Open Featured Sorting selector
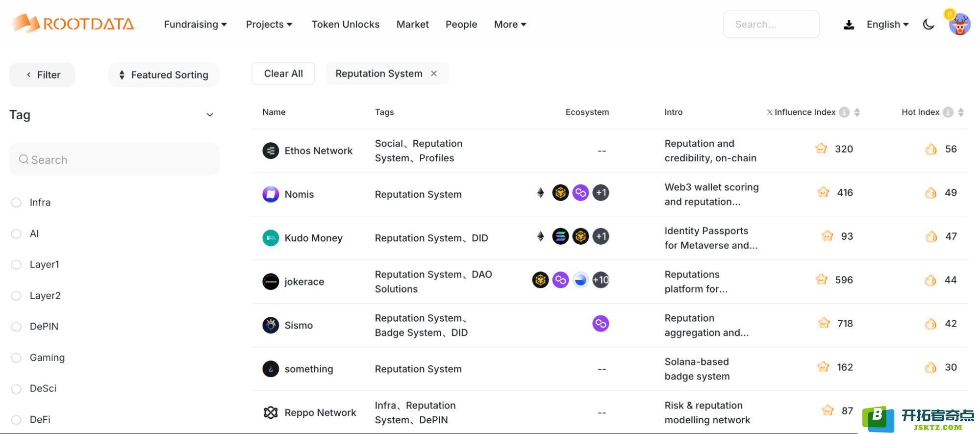 pyautogui.click(x=164, y=75)
